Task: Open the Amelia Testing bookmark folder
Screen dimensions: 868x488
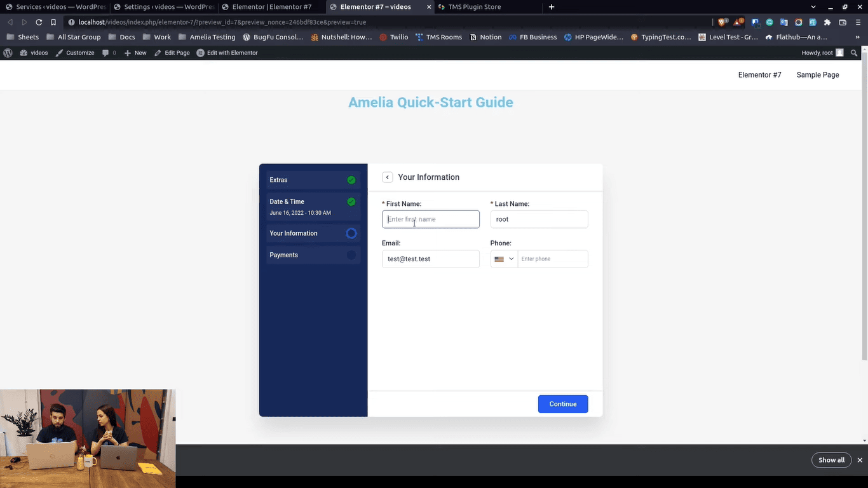Action: click(207, 37)
